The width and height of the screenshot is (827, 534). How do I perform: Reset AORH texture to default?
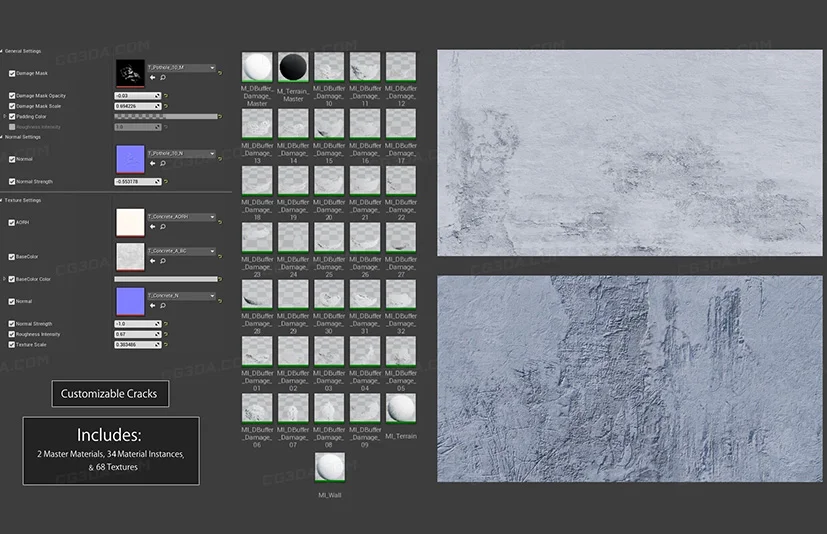pos(220,222)
